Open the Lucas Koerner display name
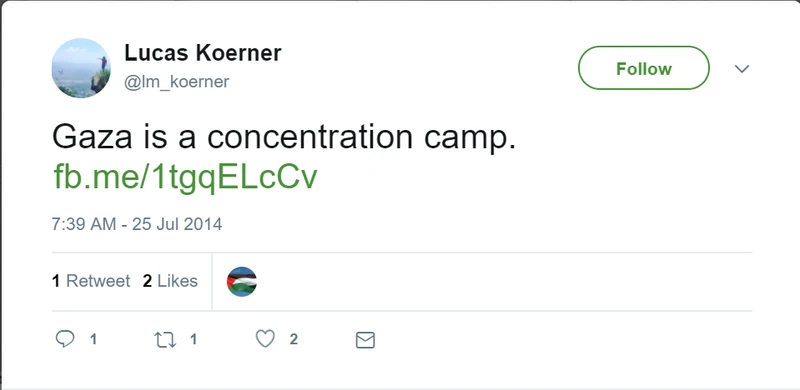Viewport: 800px width, 390px height. click(203, 53)
